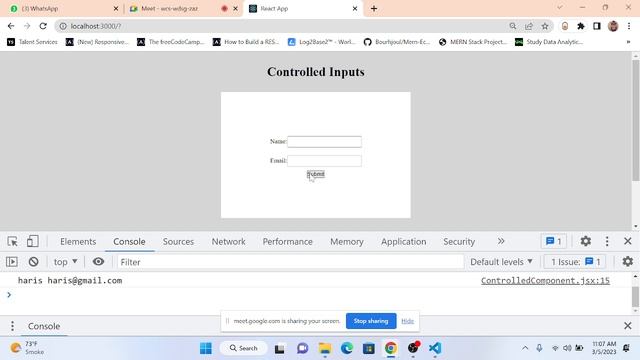Focus the Email input field
Screen dimensions: 640x360
pos(324,161)
